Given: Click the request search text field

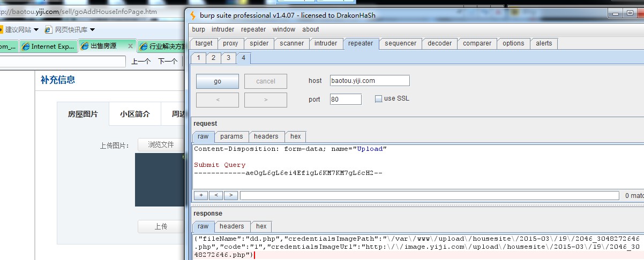Looking at the screenshot, I should tap(429, 195).
